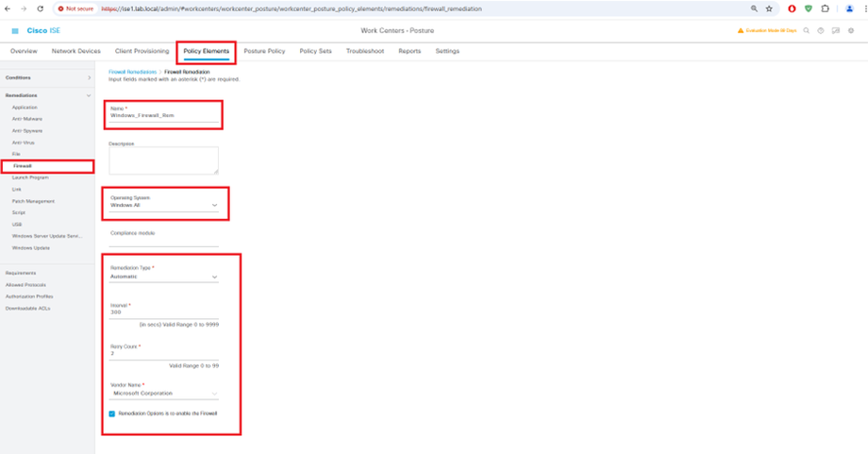This screenshot has height=454, width=868.
Task: Open the Vendor Name dropdown
Action: tap(164, 393)
